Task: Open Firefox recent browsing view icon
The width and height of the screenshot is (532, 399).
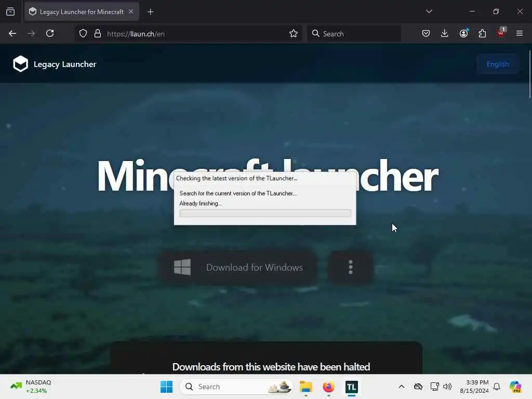Action: click(x=10, y=12)
